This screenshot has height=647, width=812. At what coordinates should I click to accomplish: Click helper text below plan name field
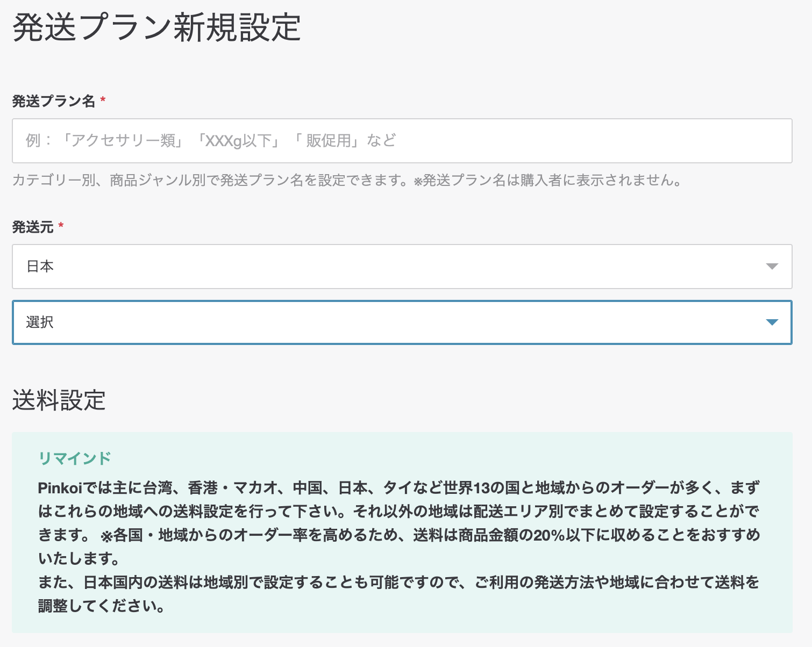click(x=347, y=181)
